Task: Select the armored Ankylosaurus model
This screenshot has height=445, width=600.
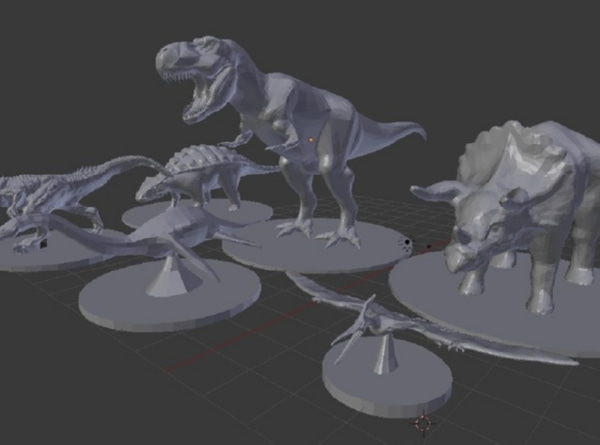Action: (x=207, y=176)
